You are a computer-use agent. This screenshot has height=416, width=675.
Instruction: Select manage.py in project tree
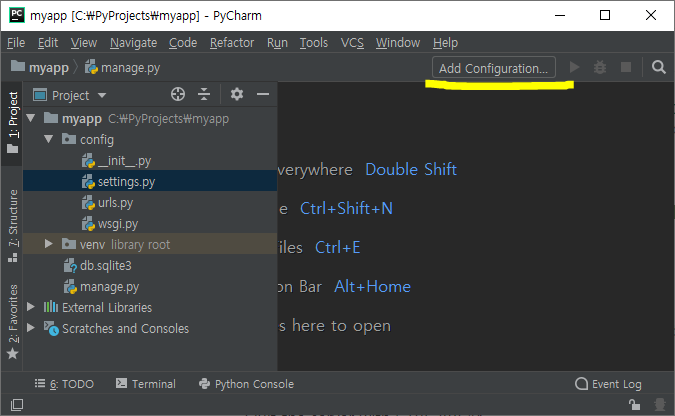150,286
